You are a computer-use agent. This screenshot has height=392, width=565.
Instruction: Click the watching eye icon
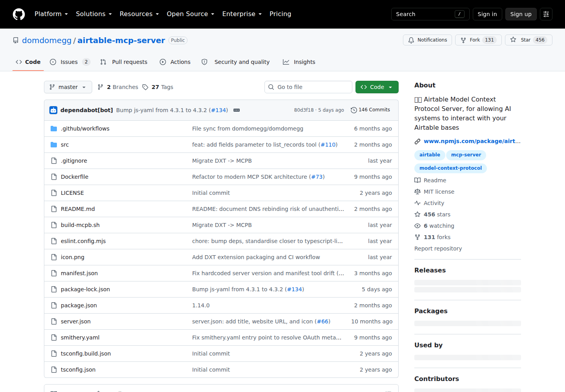pos(417,226)
